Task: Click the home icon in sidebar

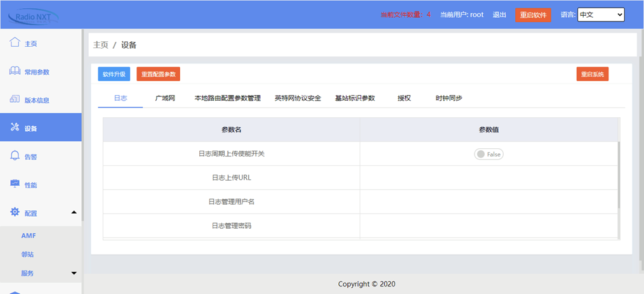Action: pyautogui.click(x=15, y=42)
